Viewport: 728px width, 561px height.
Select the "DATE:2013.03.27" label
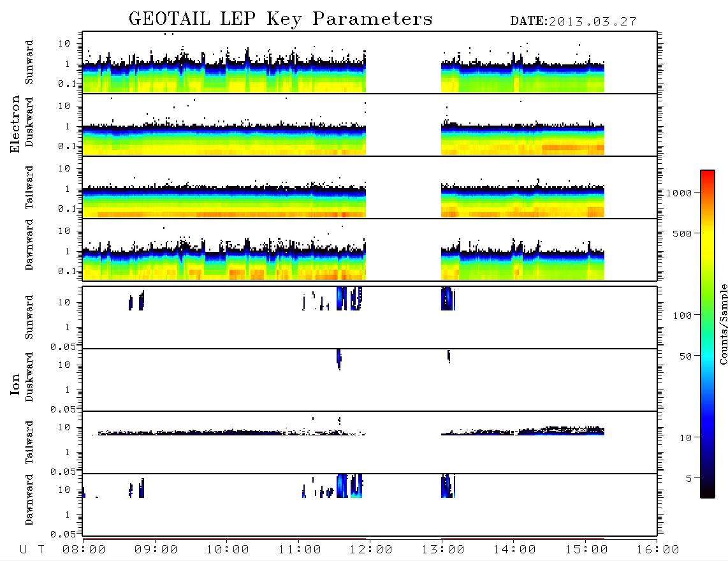point(573,22)
